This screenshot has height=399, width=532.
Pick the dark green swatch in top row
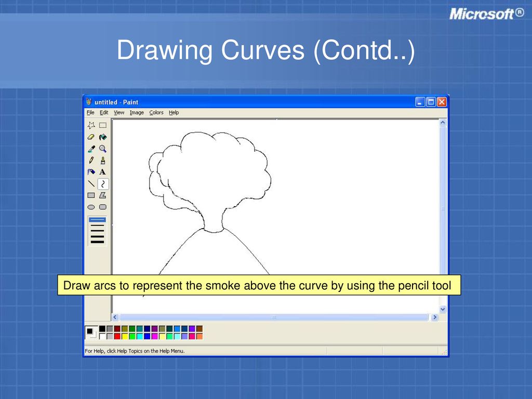[132, 328]
